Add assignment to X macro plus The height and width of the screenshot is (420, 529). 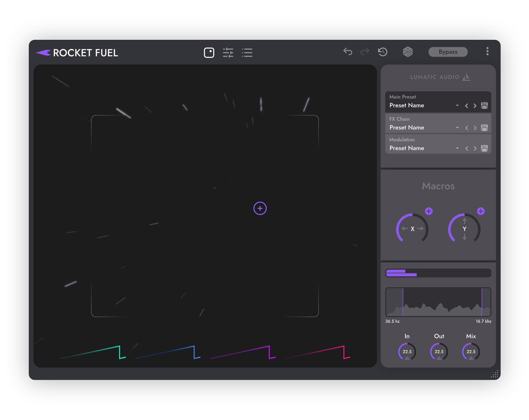tap(429, 211)
